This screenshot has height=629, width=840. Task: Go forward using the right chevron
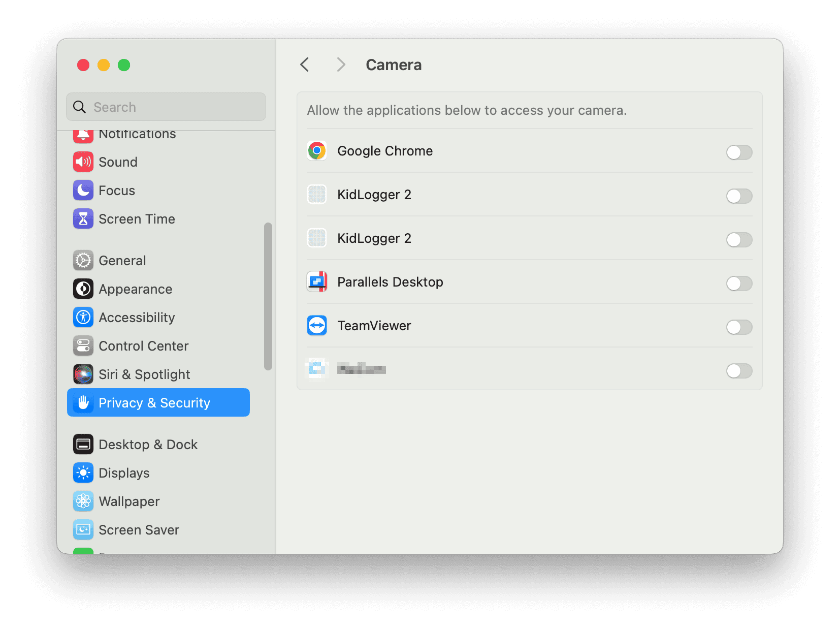(341, 65)
